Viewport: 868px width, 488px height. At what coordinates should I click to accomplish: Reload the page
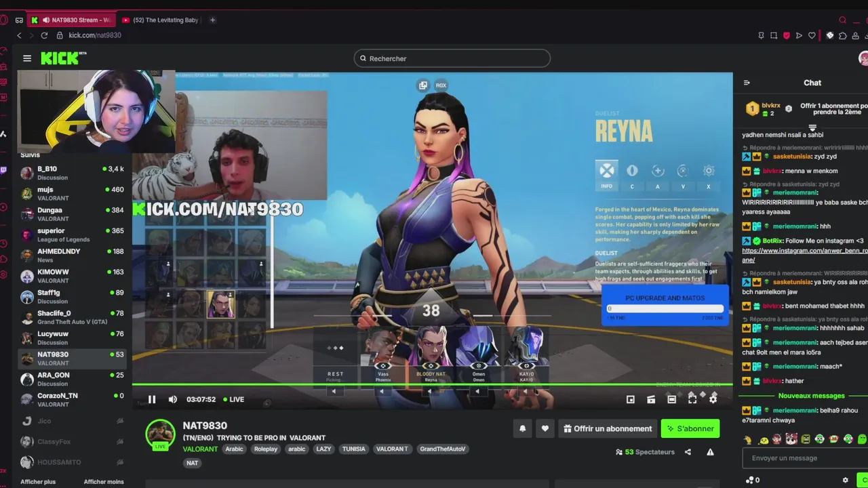click(x=44, y=35)
